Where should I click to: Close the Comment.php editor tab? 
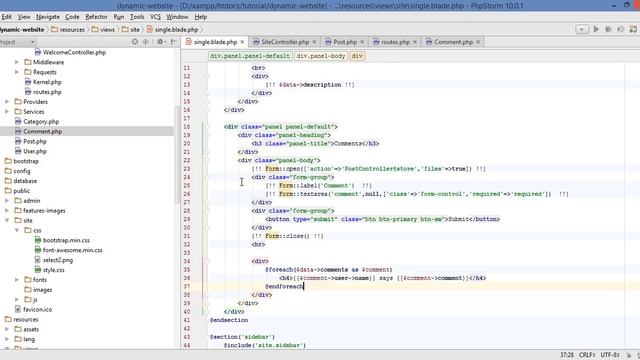click(478, 42)
